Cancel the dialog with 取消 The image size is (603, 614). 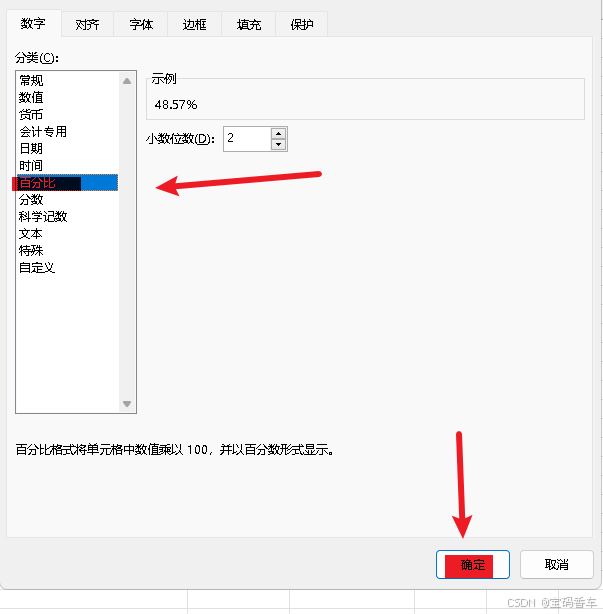pos(556,564)
